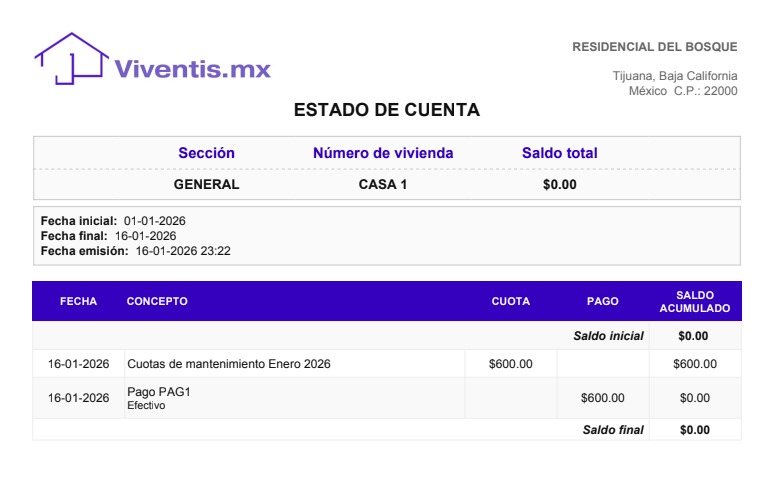Image resolution: width=777 pixels, height=488 pixels.
Task: Click the ESTADO DE CUENTA title
Action: [387, 110]
